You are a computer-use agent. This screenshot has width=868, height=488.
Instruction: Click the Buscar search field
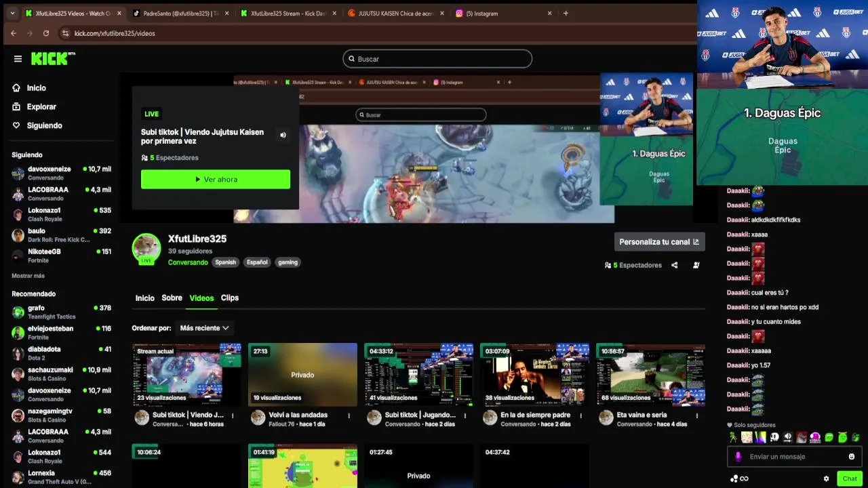click(437, 59)
